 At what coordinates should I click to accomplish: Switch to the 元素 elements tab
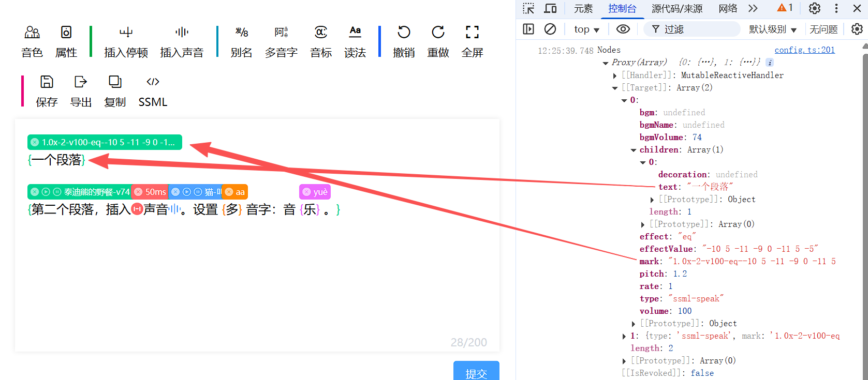point(583,8)
